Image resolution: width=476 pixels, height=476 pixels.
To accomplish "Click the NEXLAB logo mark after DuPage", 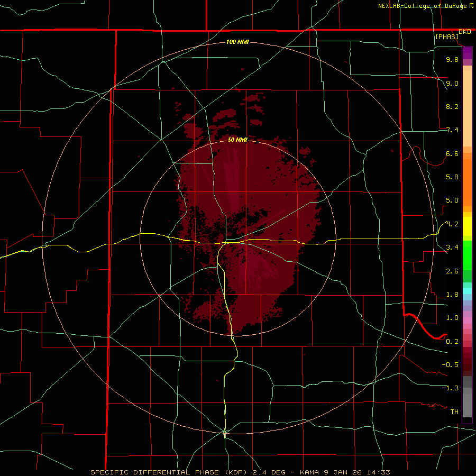I will [471, 6].
